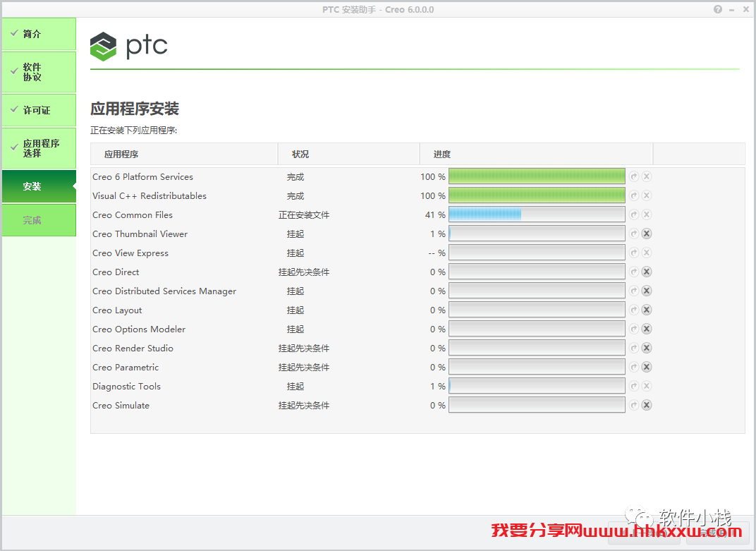The width and height of the screenshot is (756, 551).
Task: Click Creo Parametric progress bar
Action: point(537,367)
